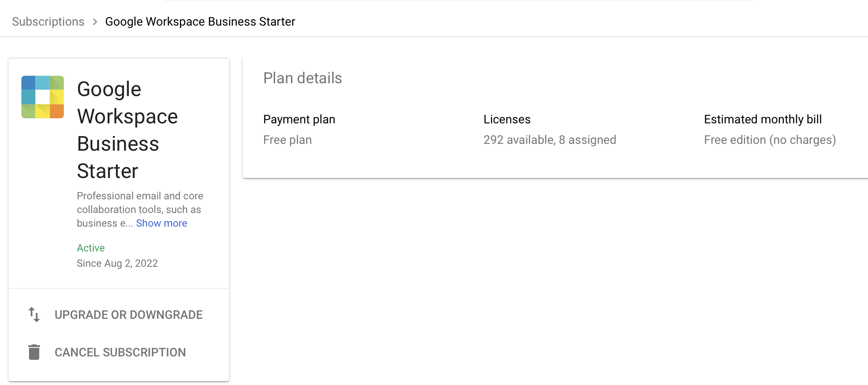Image resolution: width=868 pixels, height=385 pixels.
Task: Click the Professional email description text
Action: coord(140,210)
